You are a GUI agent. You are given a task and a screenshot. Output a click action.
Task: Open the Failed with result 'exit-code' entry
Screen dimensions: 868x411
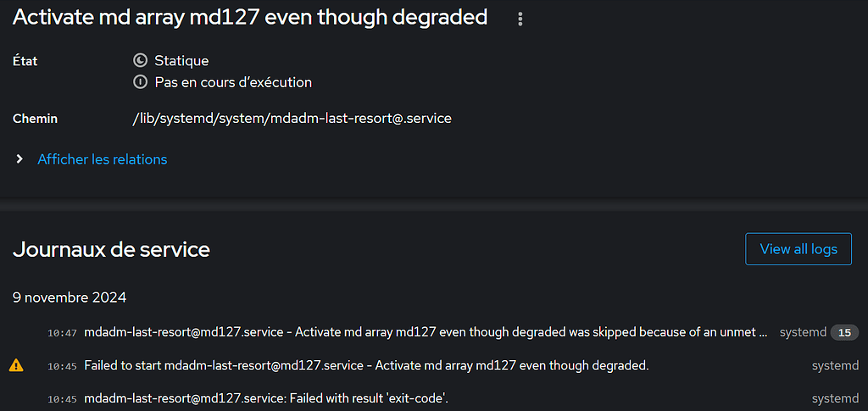266,398
